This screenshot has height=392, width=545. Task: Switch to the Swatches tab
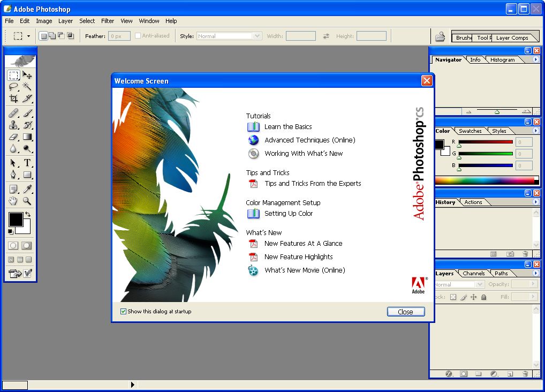coord(470,131)
